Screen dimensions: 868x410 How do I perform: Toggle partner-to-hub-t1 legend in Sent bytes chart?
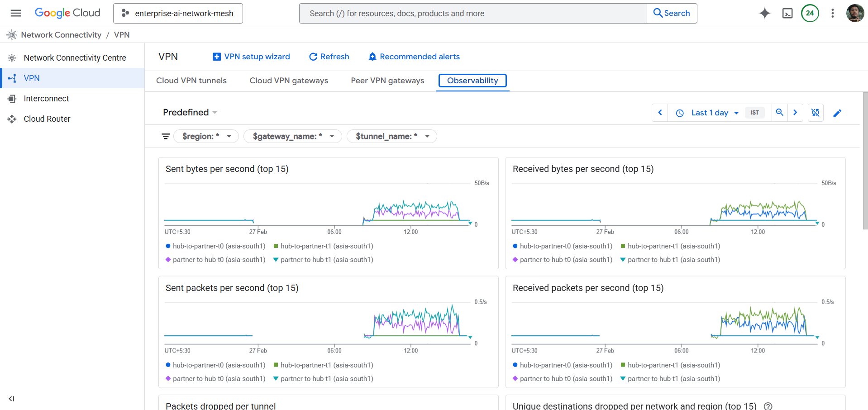point(323,260)
